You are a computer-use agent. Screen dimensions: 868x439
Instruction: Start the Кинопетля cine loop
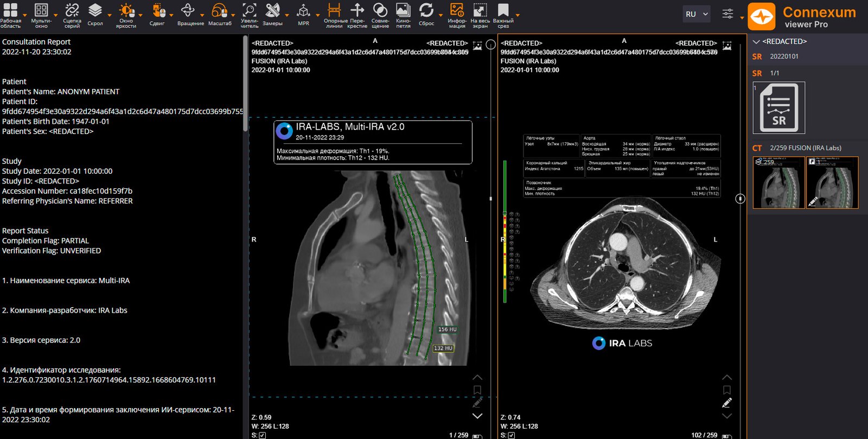tap(403, 15)
